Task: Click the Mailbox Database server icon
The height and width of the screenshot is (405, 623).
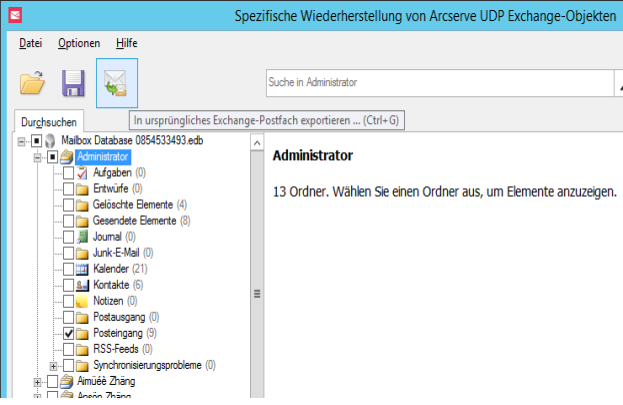Action: coord(50,141)
